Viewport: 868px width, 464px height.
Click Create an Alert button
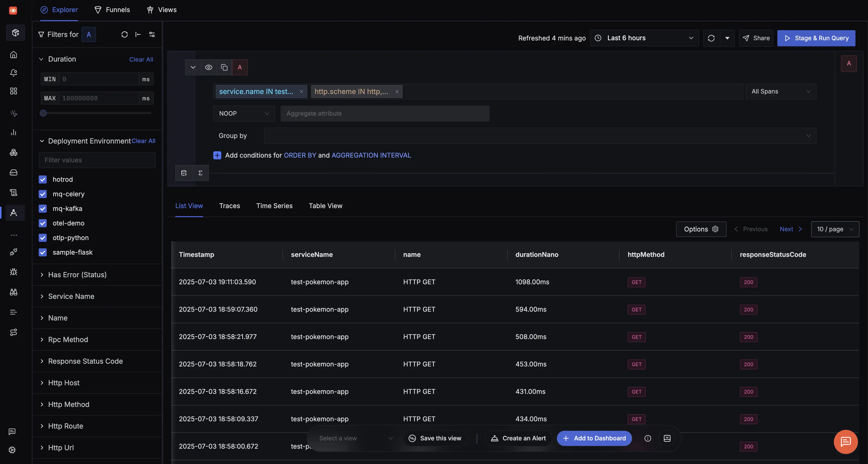tap(519, 438)
